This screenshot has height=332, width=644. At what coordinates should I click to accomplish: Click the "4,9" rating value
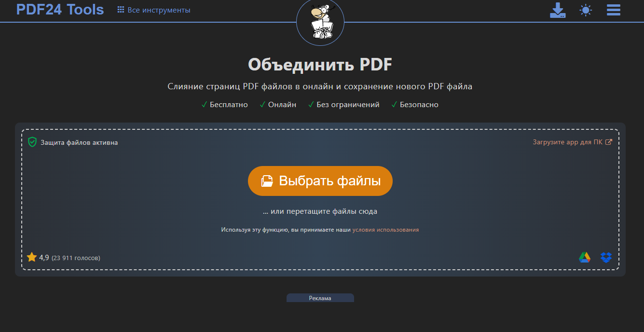click(44, 257)
